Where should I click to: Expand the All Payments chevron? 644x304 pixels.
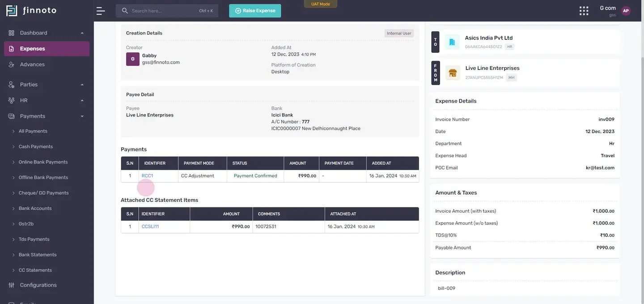pyautogui.click(x=13, y=131)
